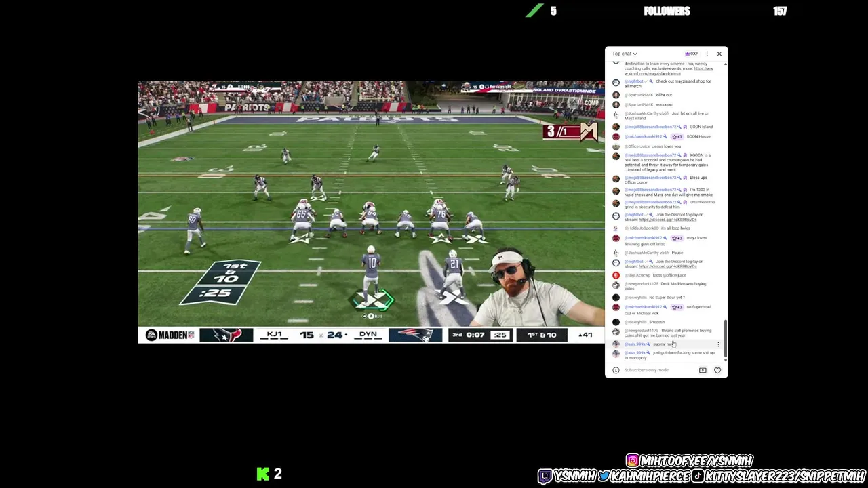The image size is (868, 488).
Task: Click michaelskurski912 avatar on 'mayz loves' message
Action: click(x=616, y=238)
